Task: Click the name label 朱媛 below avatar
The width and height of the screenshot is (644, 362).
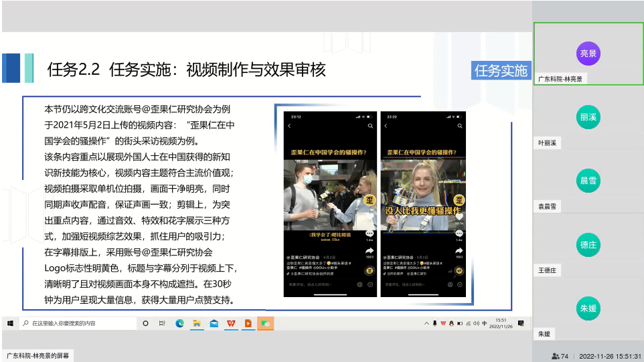Action: [544, 334]
